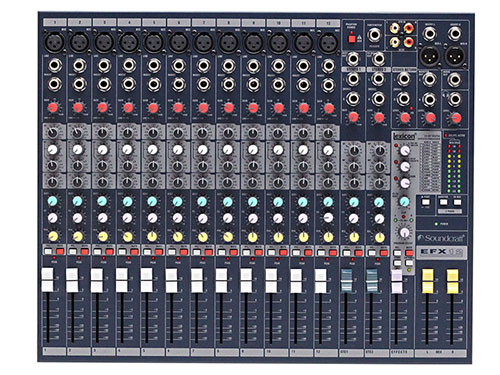The width and height of the screenshot is (500, 375).
Task: Click the left white button under effects mute
Action: [397, 263]
